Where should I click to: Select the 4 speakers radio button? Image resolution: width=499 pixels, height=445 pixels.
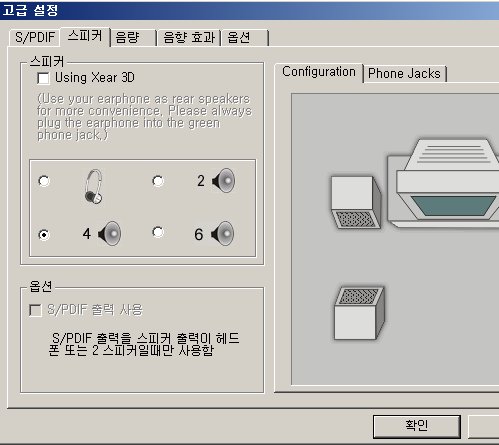coord(44,234)
